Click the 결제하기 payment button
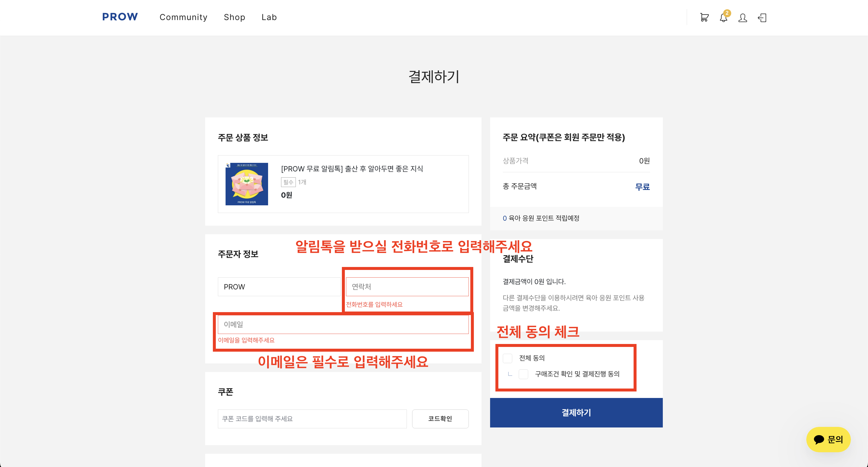The height and width of the screenshot is (467, 868). click(x=576, y=412)
